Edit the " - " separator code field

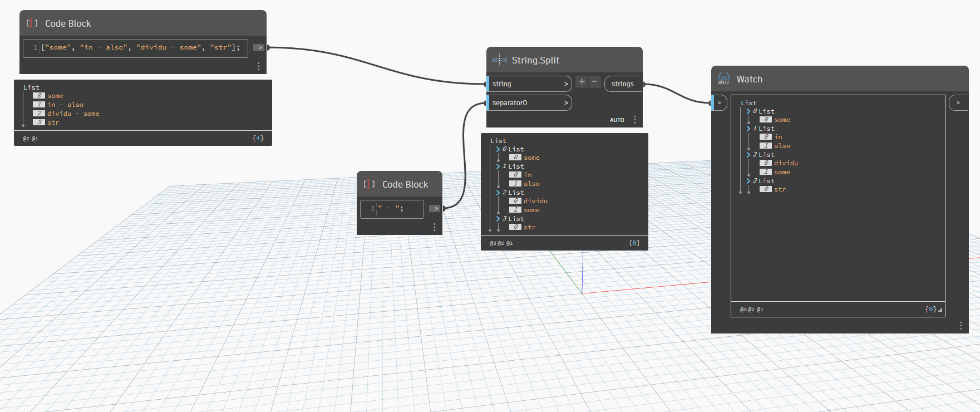[x=392, y=209]
